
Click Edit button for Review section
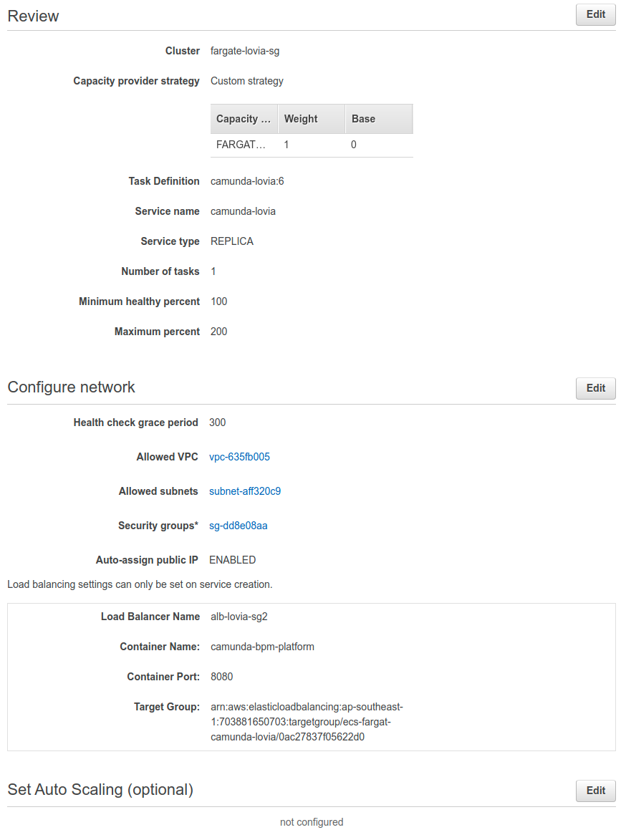(595, 14)
